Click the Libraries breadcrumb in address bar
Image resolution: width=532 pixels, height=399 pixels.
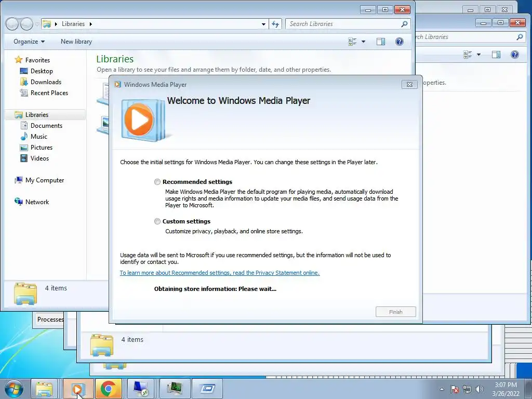pos(73,24)
